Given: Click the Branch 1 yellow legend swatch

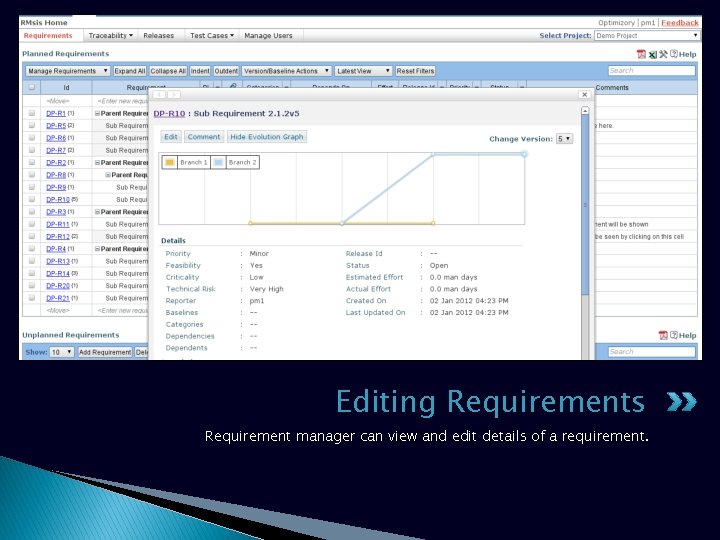Looking at the screenshot, I should (170, 162).
